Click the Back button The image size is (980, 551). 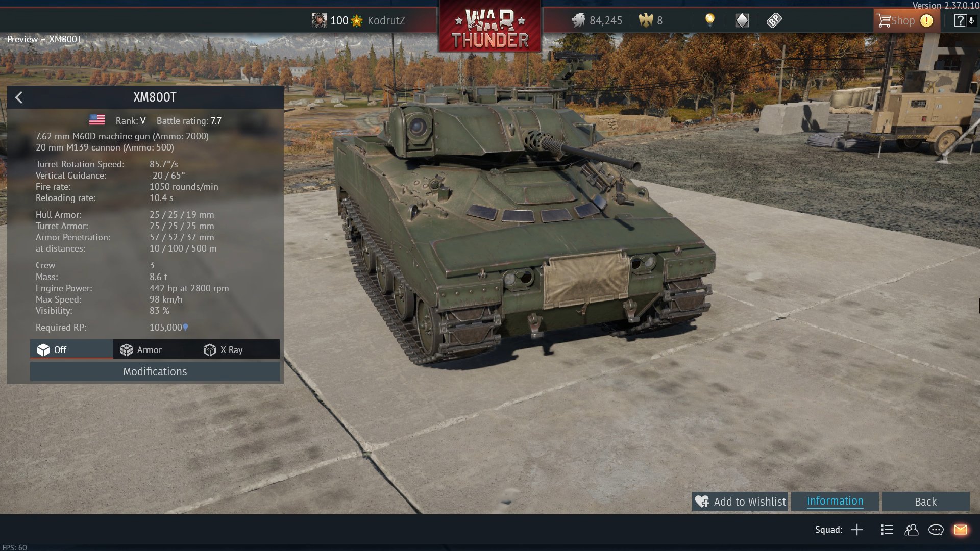pos(925,502)
